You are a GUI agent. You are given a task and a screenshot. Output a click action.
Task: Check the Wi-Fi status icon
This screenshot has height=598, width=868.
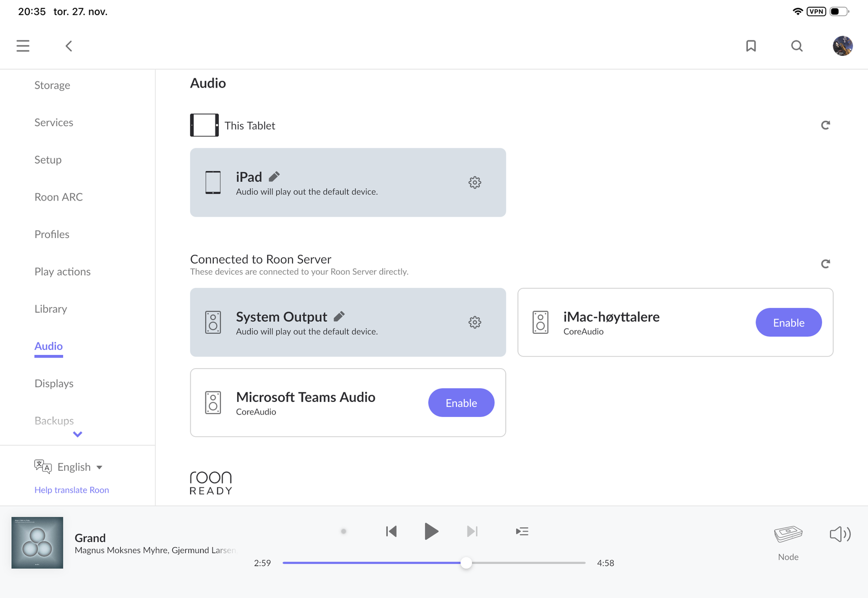[798, 12]
